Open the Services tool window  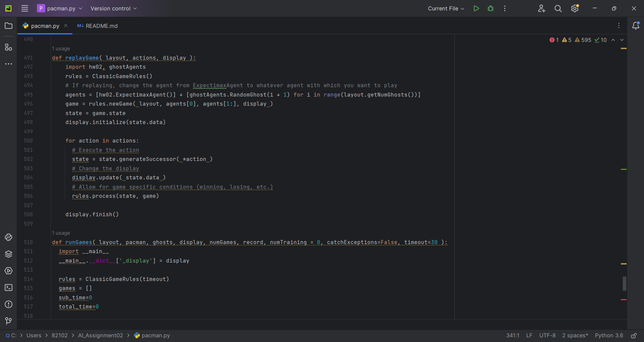[x=8, y=271]
